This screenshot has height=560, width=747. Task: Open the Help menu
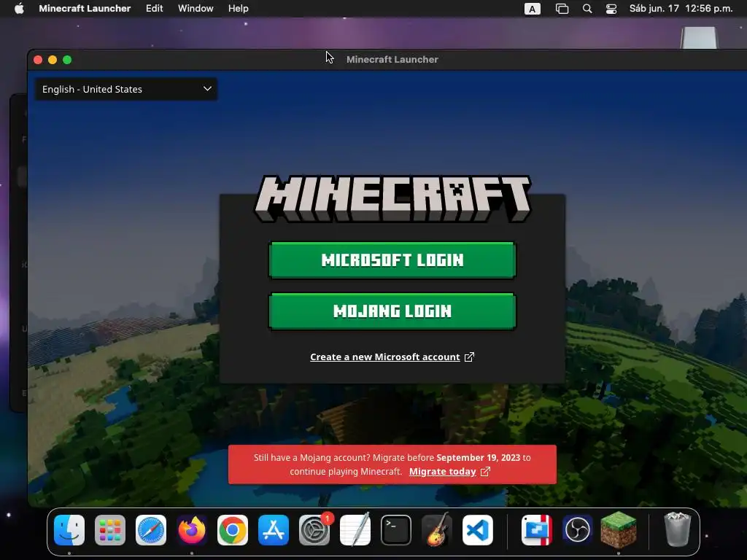click(x=239, y=8)
